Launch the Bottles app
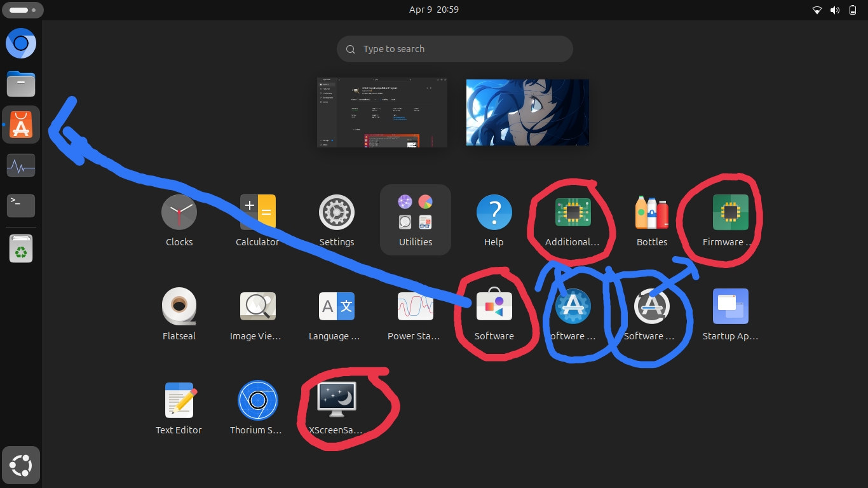This screenshot has height=488, width=868. point(652,212)
